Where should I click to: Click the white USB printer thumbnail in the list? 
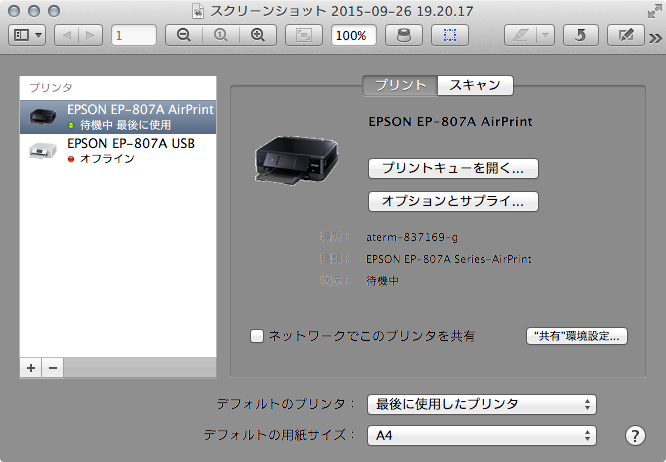[x=42, y=150]
